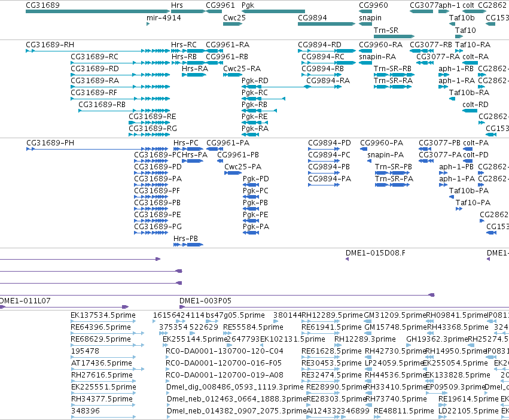
Task: Click the CG9894 gene bar label
Action: [x=312, y=18]
